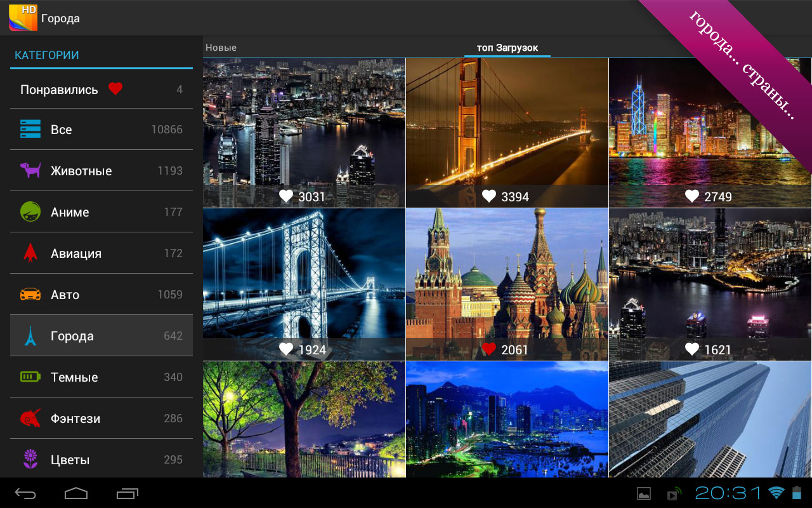Image resolution: width=812 pixels, height=508 pixels.
Task: Select the Города category row
Action: click(101, 335)
